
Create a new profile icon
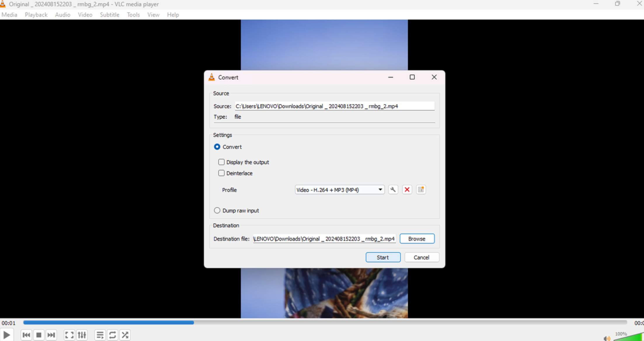click(x=421, y=190)
